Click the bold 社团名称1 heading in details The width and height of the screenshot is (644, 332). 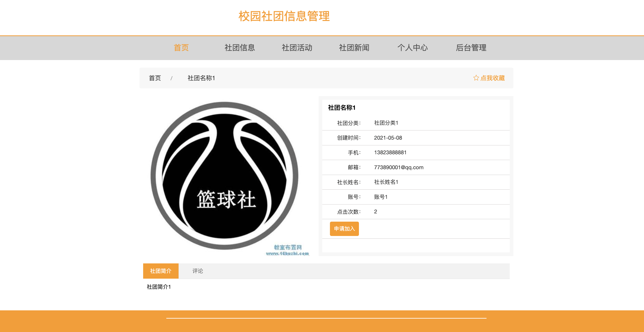click(x=342, y=108)
